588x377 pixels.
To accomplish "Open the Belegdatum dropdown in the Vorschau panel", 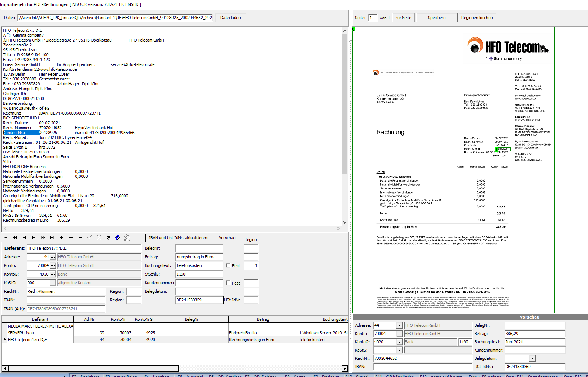I will [532, 358].
